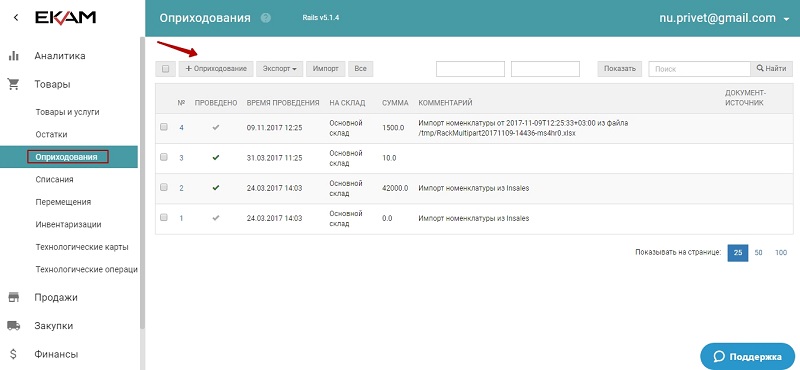Open the Перемещения page

tap(63, 202)
